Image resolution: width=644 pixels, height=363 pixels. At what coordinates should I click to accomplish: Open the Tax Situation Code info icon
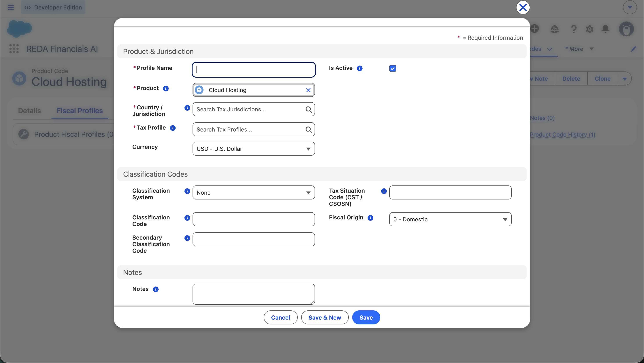pyautogui.click(x=384, y=191)
